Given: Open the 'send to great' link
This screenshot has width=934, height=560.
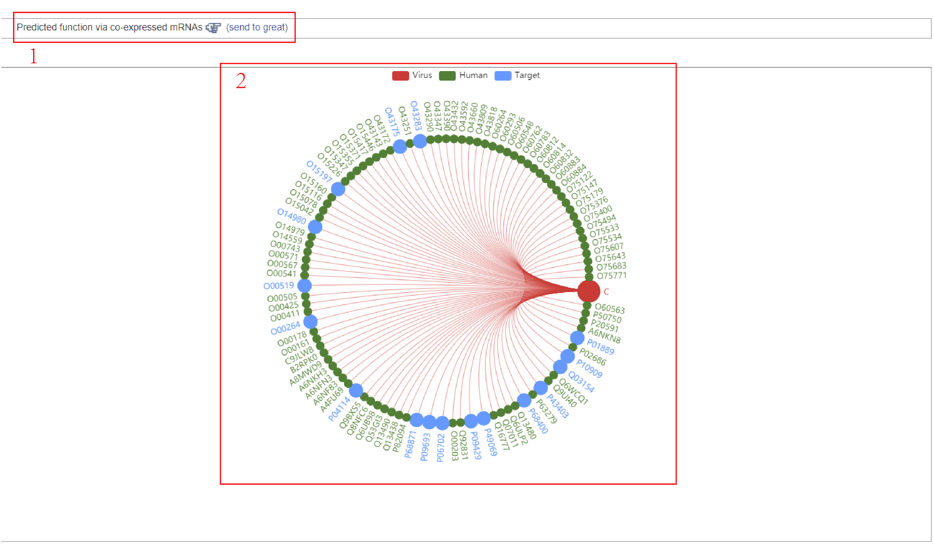Looking at the screenshot, I should pyautogui.click(x=257, y=27).
